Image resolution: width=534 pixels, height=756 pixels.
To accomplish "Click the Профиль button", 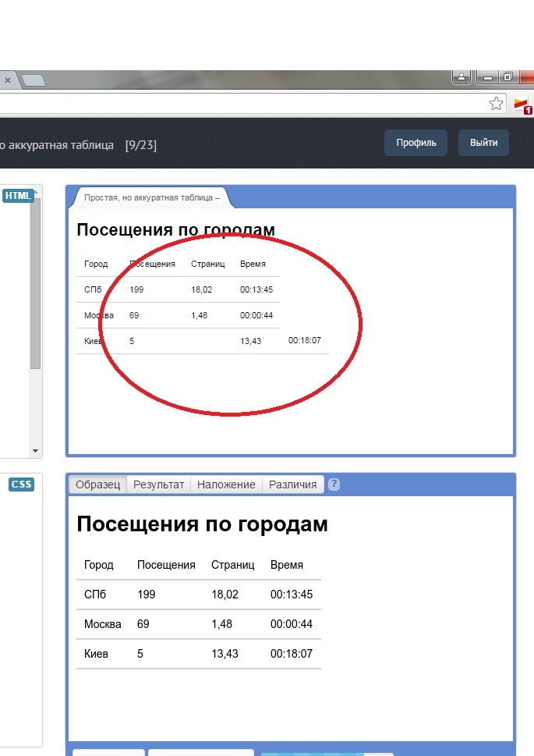I will [x=416, y=143].
